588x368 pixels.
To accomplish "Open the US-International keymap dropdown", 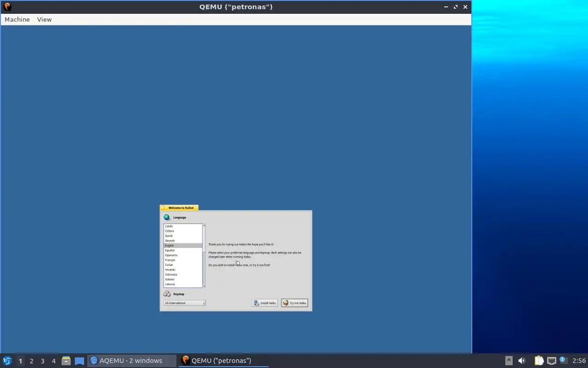I will tap(184, 303).
